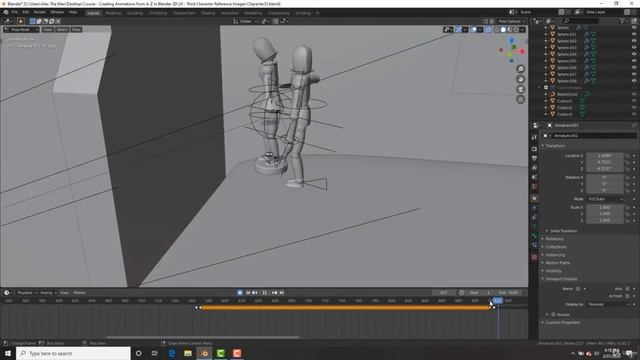Open the outliner filter dropdown
640x360 pixels.
click(623, 21)
